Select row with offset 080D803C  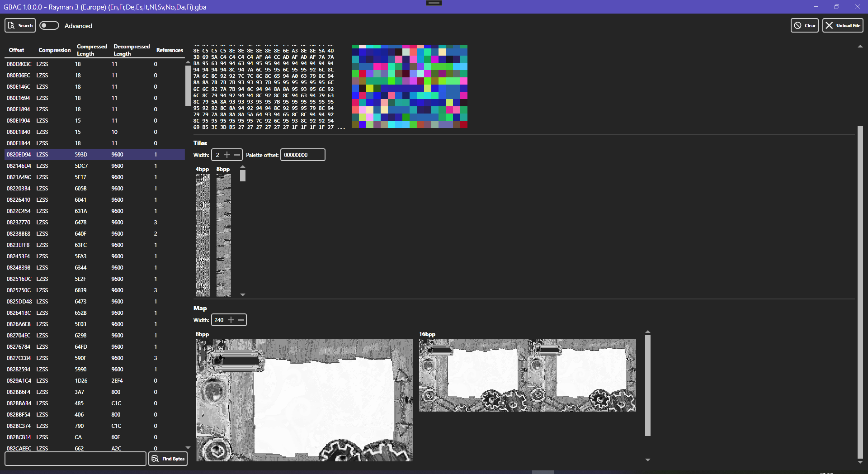(x=94, y=64)
